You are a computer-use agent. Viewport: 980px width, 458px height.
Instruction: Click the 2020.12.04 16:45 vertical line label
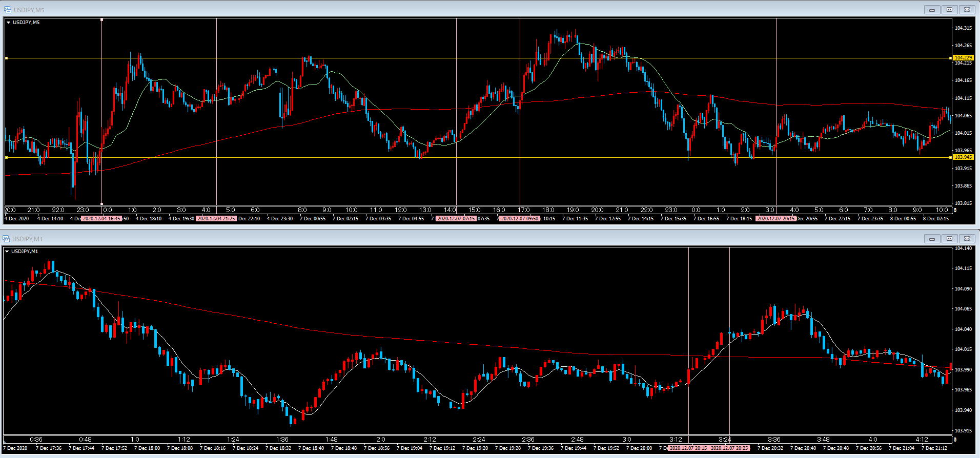click(x=101, y=219)
